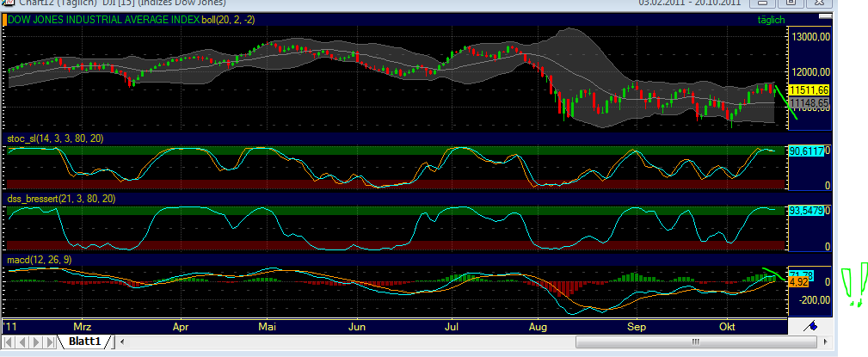Click the blue chart icon at bottom right
Screen dimensions: 868x357
pyautogui.click(x=809, y=327)
